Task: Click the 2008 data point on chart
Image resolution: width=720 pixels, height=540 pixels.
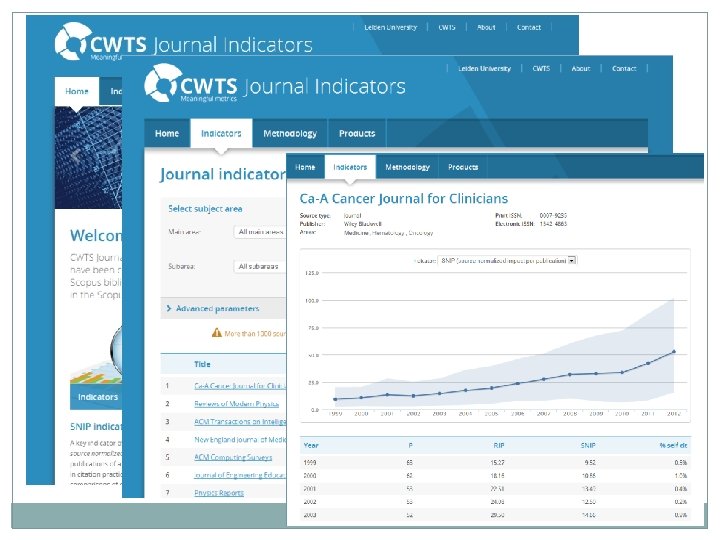Action: click(570, 375)
